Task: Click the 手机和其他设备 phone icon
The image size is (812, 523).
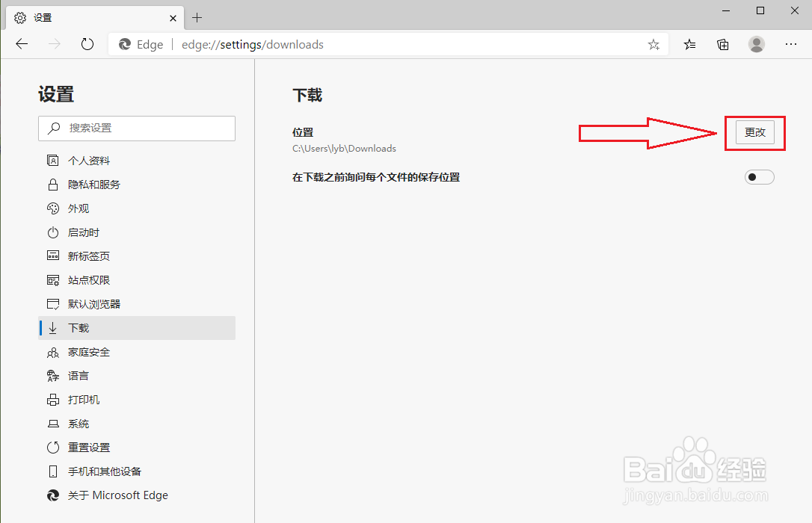Action: click(53, 471)
